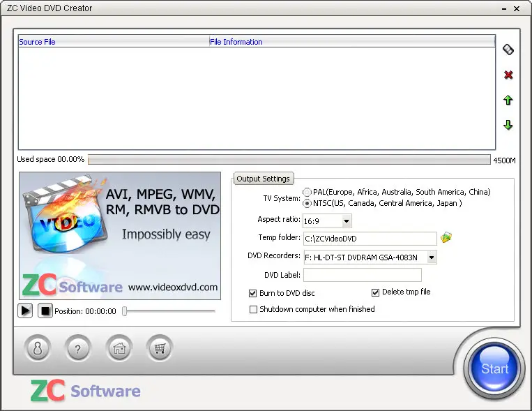The width and height of the screenshot is (532, 411).
Task: Open the register user icon button
Action: (38, 348)
